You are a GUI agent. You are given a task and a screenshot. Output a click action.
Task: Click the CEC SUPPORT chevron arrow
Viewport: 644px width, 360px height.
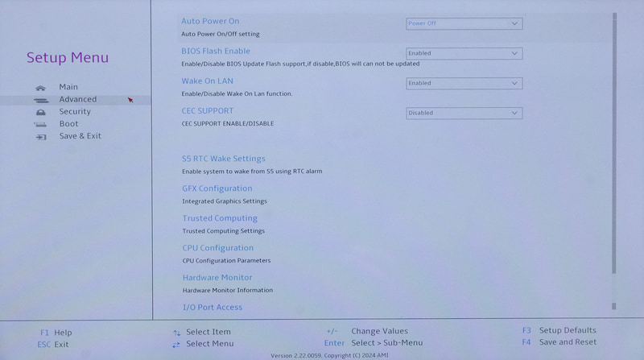click(514, 113)
